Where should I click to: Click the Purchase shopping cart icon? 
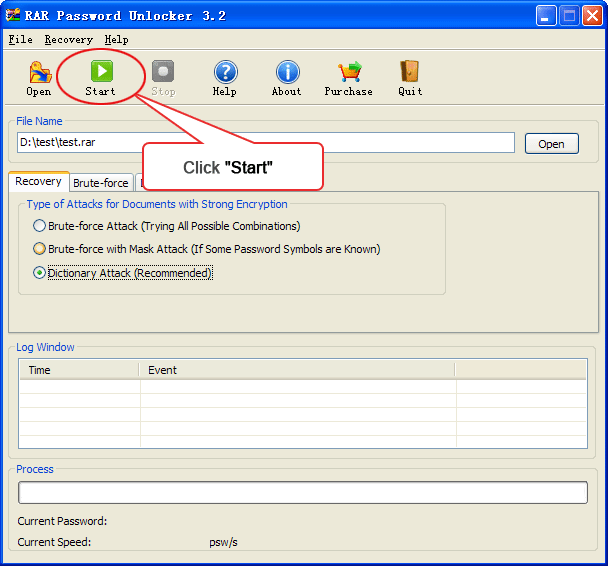pos(349,78)
